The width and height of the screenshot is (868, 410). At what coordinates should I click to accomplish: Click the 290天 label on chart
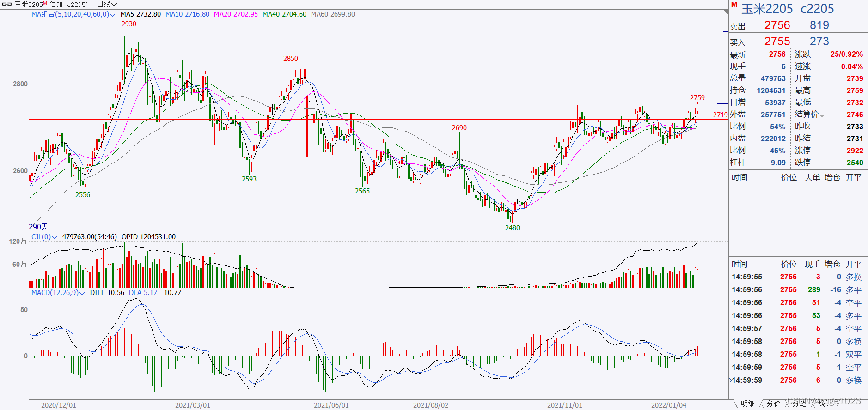[38, 227]
